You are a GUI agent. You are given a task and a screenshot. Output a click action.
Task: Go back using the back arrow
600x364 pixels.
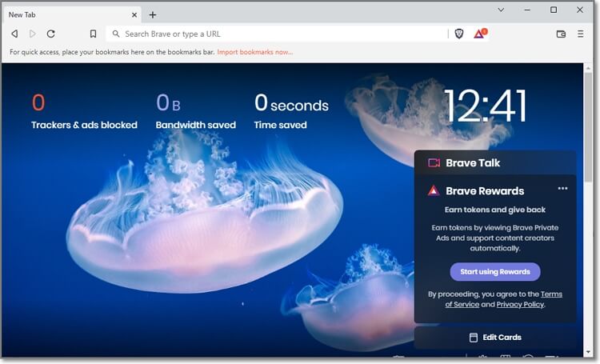click(x=14, y=34)
